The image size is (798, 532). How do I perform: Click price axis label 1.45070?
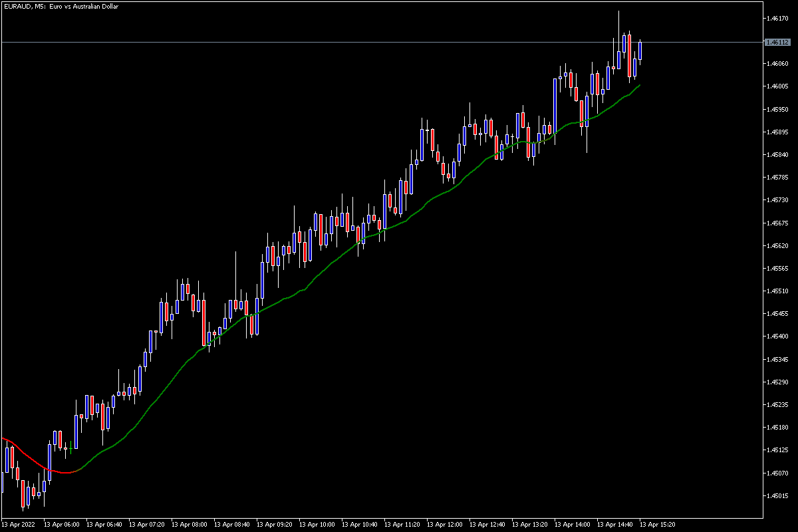777,473
